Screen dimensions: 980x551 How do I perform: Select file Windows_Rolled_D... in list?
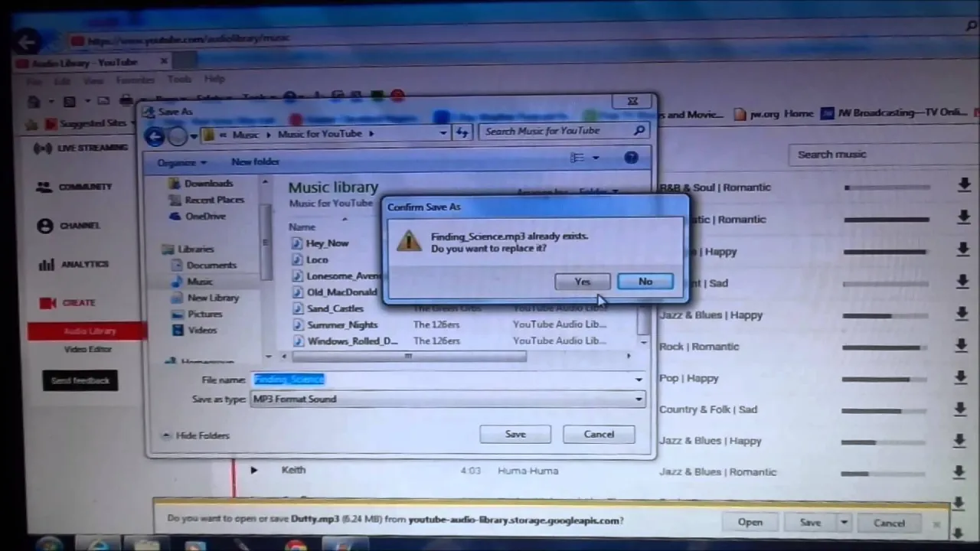click(x=352, y=341)
